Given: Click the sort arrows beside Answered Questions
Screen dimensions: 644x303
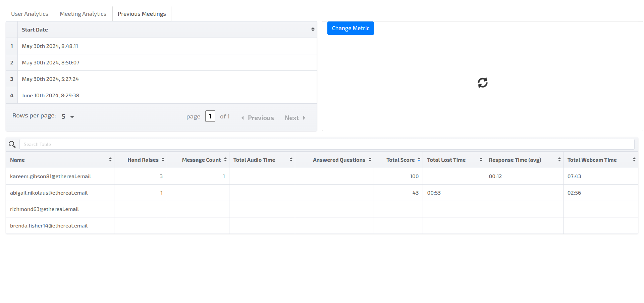Looking at the screenshot, I should click(370, 160).
